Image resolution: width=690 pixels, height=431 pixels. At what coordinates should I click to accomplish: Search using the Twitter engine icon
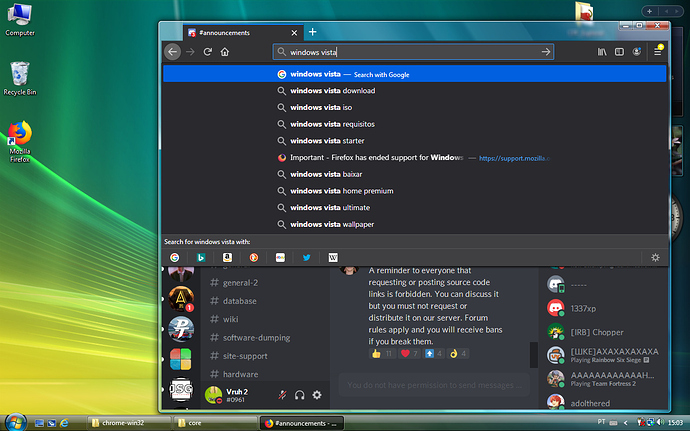pyautogui.click(x=306, y=257)
